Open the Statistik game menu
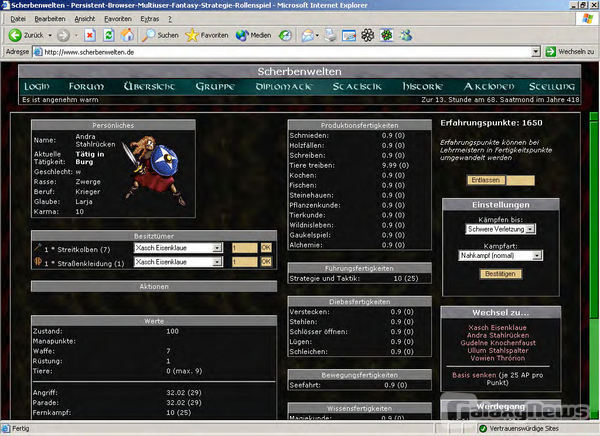Image resolution: width=600 pixels, height=436 pixels. click(356, 86)
